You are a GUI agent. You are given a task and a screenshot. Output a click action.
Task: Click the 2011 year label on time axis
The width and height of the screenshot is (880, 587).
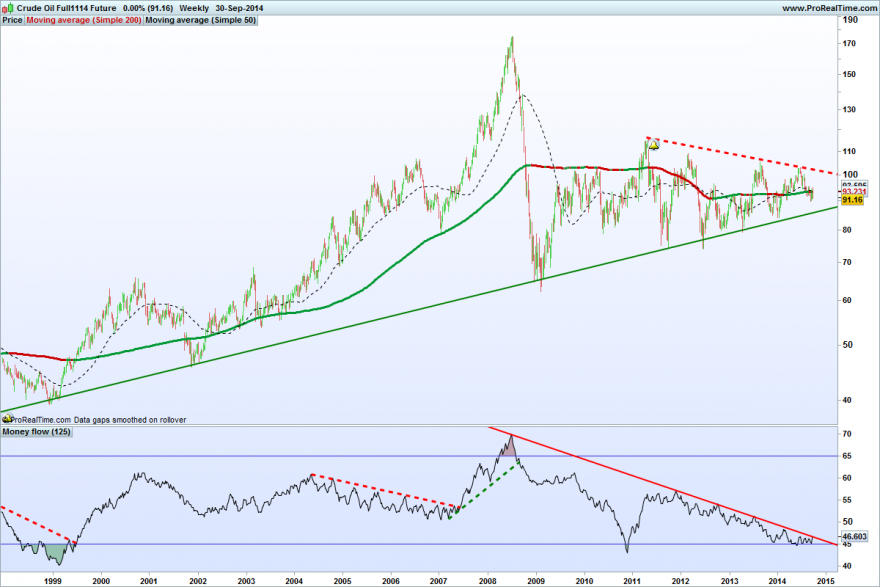[632, 581]
